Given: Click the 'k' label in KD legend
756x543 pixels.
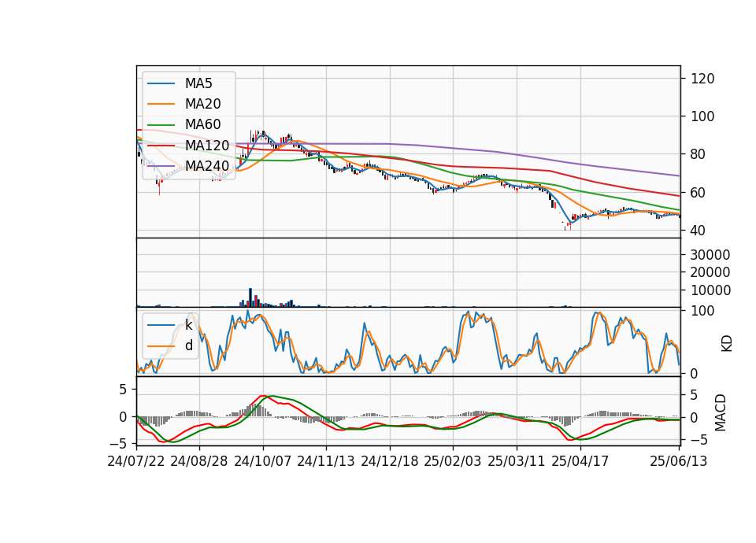Looking at the screenshot, I should pyautogui.click(x=188, y=325).
